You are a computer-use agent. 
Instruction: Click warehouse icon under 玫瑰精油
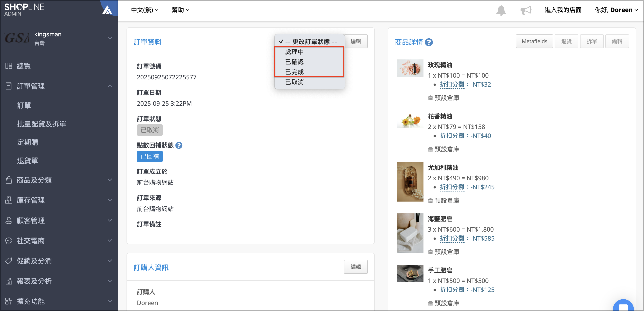click(x=430, y=98)
